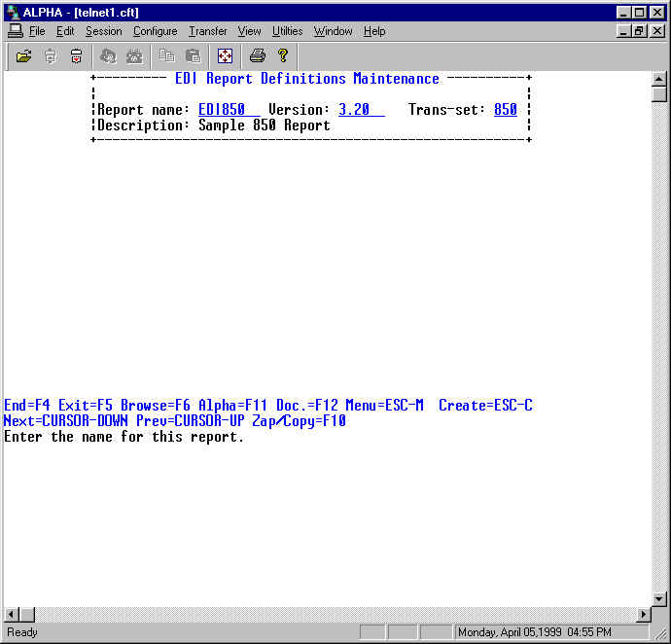Viewport: 671px width, 644px height.
Task: Select the Trans-set field value 850
Action: [505, 110]
